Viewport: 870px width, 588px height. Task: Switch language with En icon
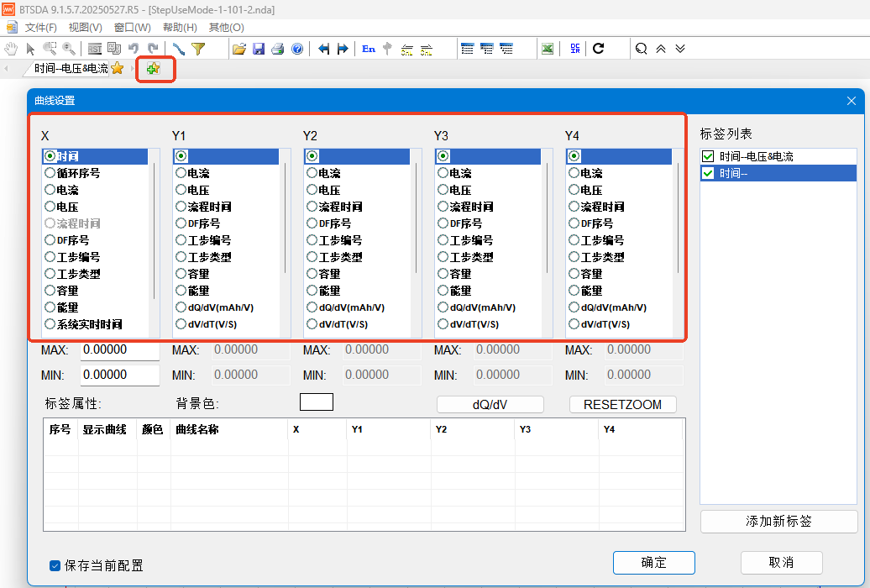369,49
